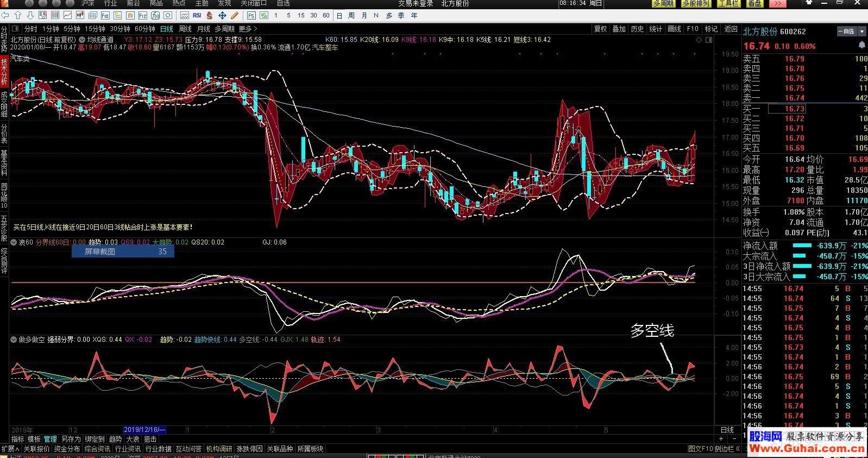Expand the red >> more buttons
This screenshot has width=868, height=458.
777,3
